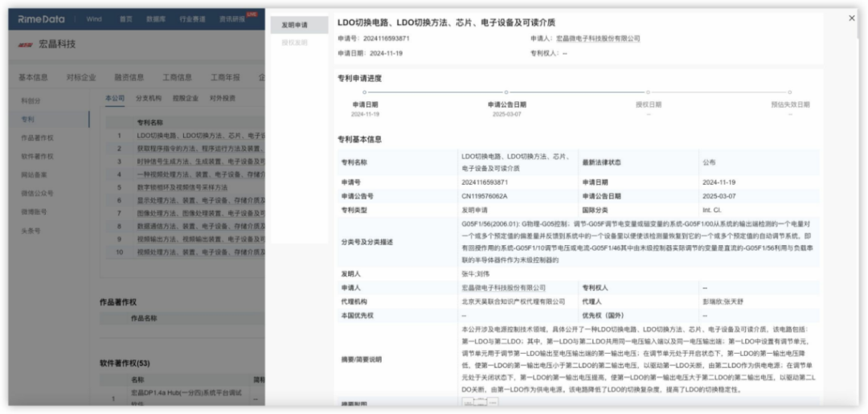Switch to the 控股企业 sub-tab
The height and width of the screenshot is (414, 868).
(186, 99)
